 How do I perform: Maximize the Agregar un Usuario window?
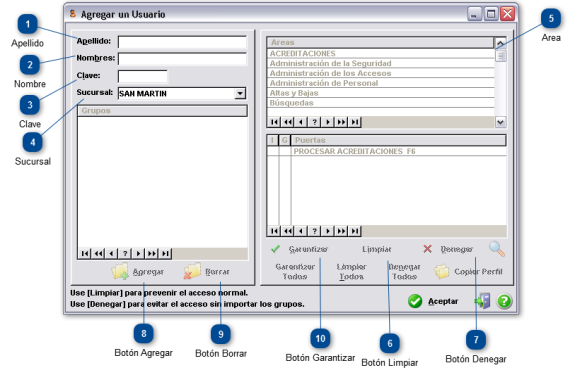click(x=491, y=14)
